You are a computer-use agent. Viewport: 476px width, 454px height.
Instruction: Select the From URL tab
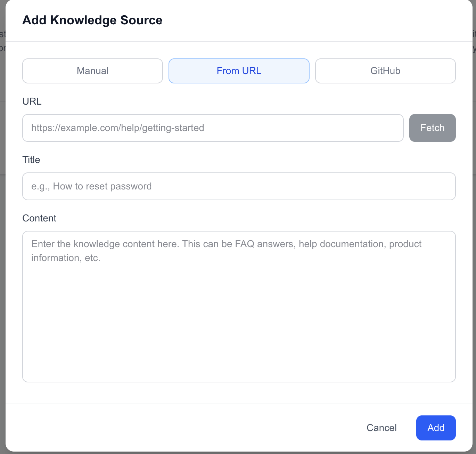coord(239,71)
